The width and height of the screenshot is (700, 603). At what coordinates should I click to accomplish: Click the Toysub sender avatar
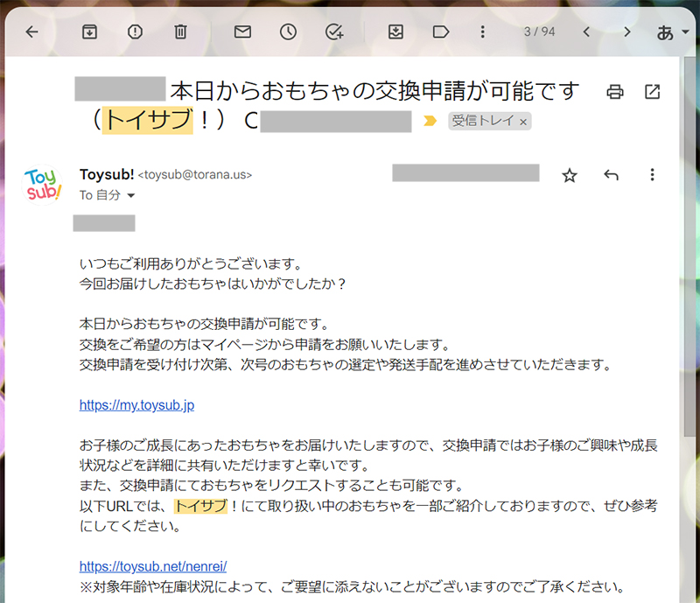click(x=42, y=185)
